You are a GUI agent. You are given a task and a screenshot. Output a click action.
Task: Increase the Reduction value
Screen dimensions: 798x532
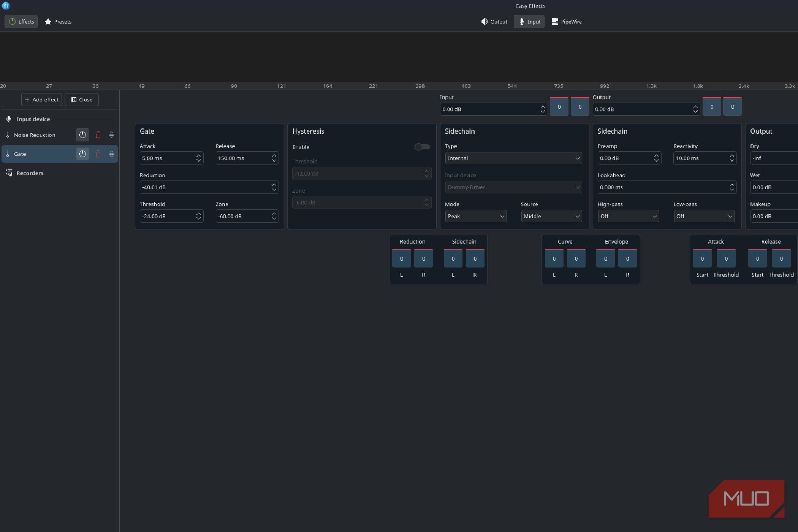[274, 185]
